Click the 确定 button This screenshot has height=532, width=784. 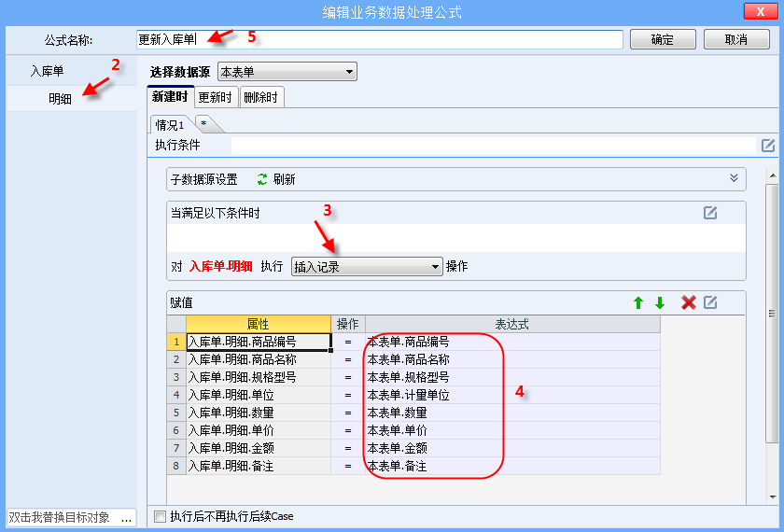[x=663, y=39]
